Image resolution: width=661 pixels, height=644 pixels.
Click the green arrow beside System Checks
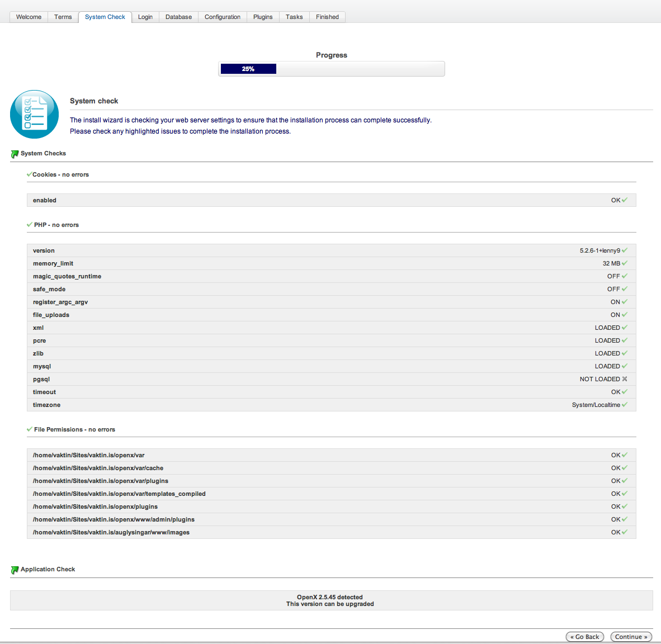15,154
